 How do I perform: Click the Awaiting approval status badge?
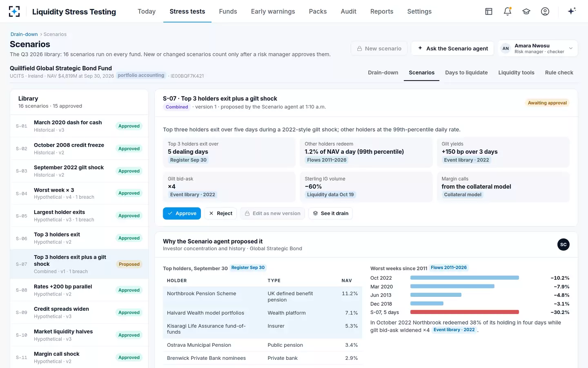[x=547, y=103]
